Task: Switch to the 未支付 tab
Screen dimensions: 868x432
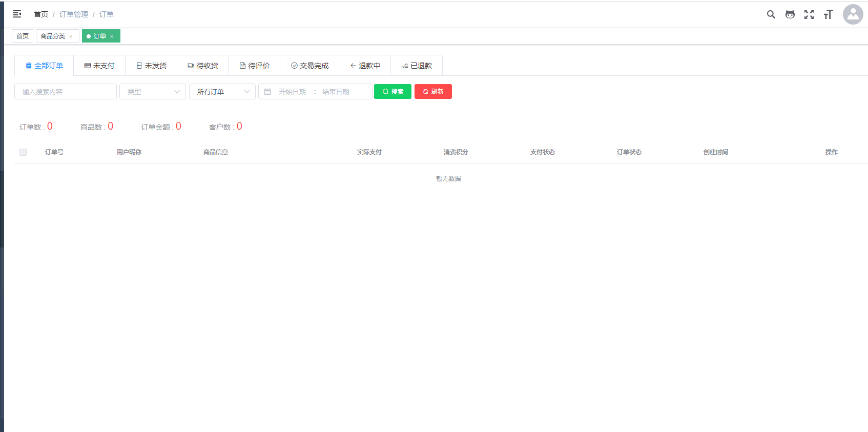Action: coord(99,66)
